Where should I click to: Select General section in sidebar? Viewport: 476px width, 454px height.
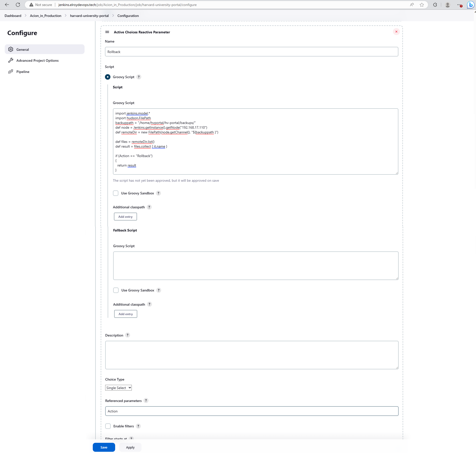[45, 49]
